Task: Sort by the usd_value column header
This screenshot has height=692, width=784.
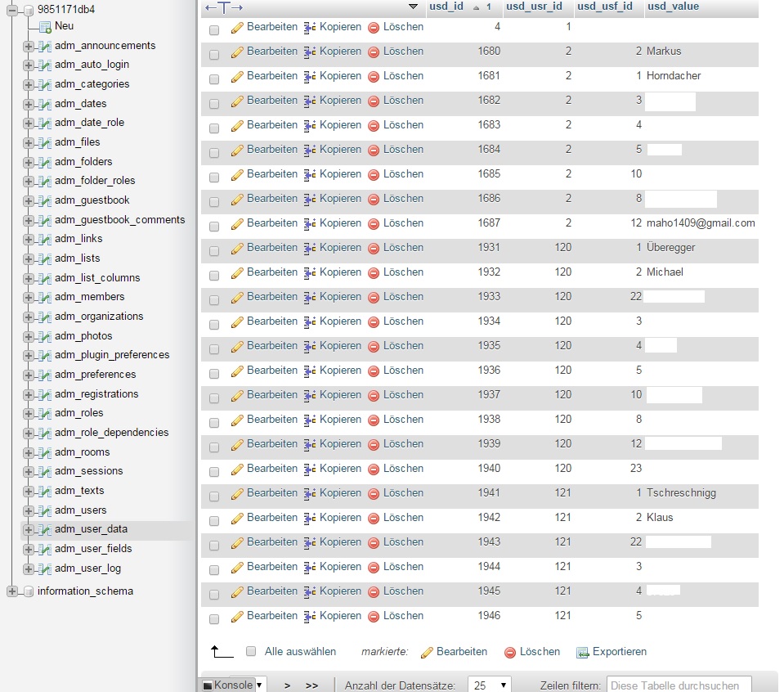Action: [673, 7]
